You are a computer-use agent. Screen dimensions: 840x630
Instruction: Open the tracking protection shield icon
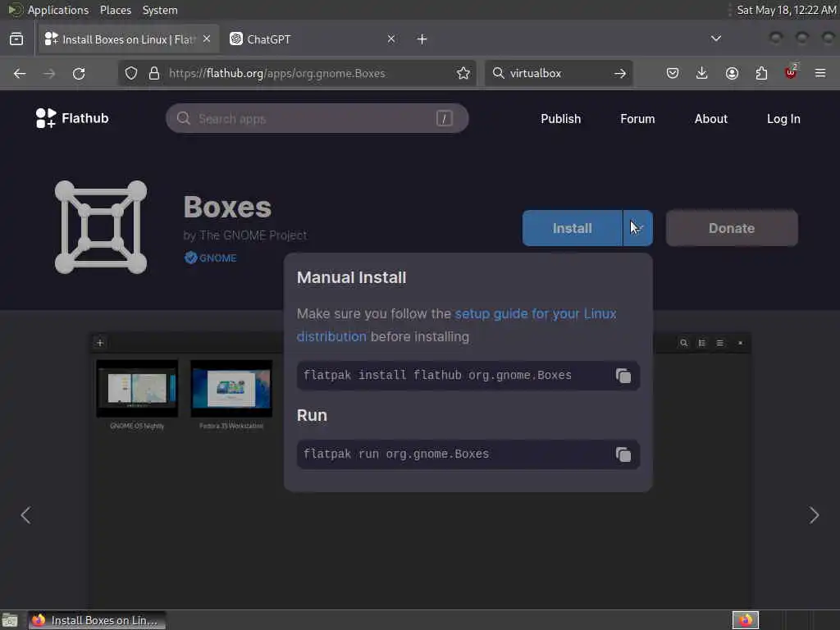131,73
